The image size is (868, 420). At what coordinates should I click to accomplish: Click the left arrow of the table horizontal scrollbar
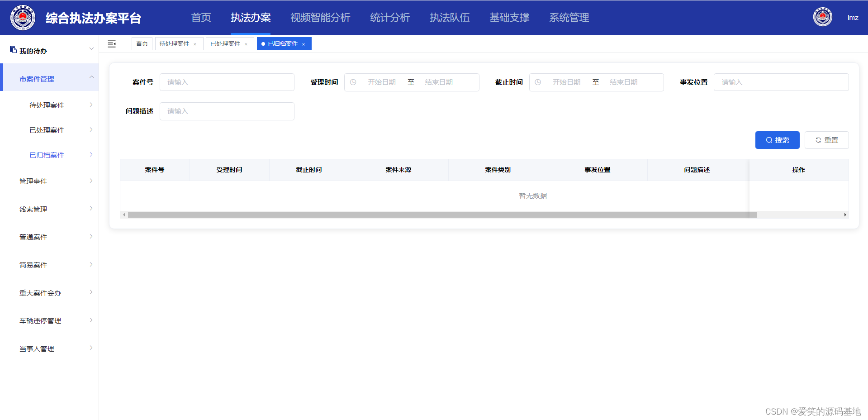(x=124, y=215)
